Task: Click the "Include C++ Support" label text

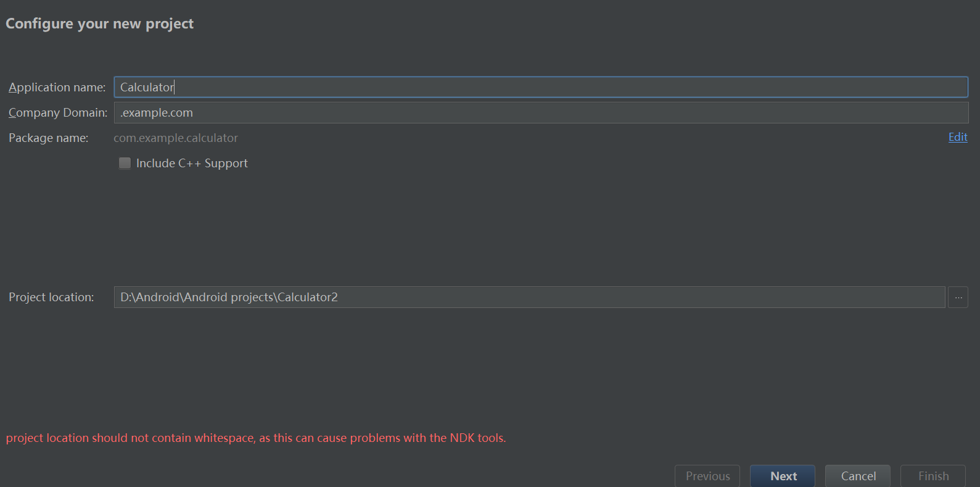Action: [192, 164]
